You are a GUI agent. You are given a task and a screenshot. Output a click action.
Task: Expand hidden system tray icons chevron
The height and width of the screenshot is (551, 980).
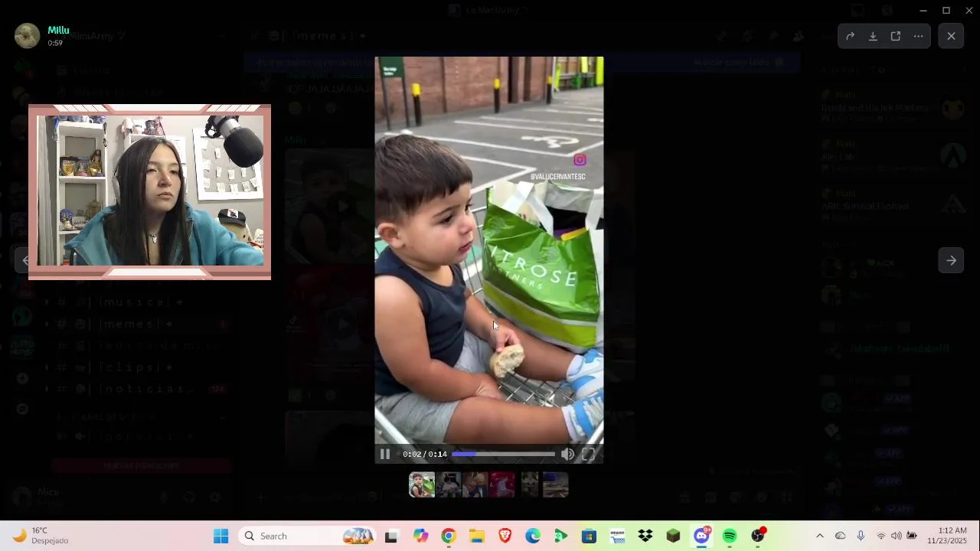click(x=820, y=536)
